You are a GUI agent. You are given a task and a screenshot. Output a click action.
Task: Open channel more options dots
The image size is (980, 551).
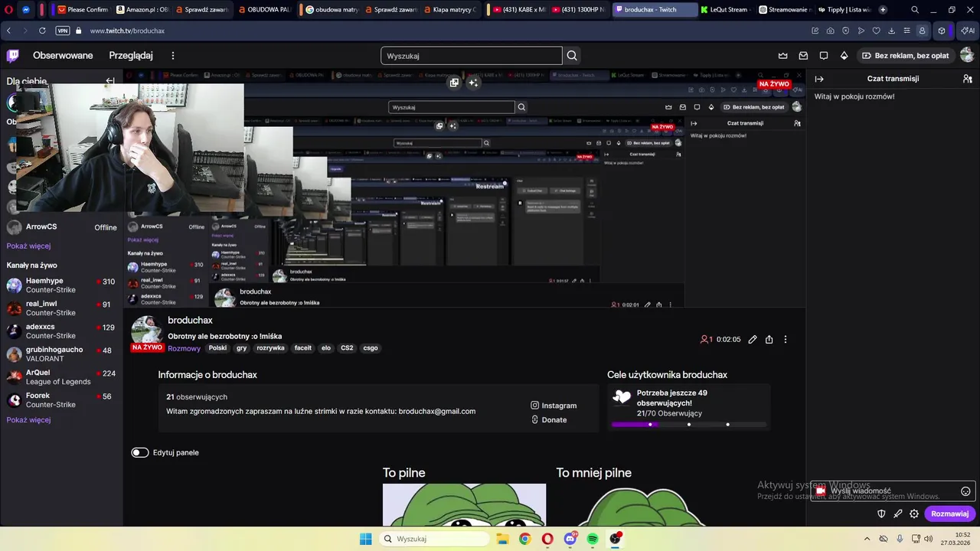pyautogui.click(x=785, y=339)
